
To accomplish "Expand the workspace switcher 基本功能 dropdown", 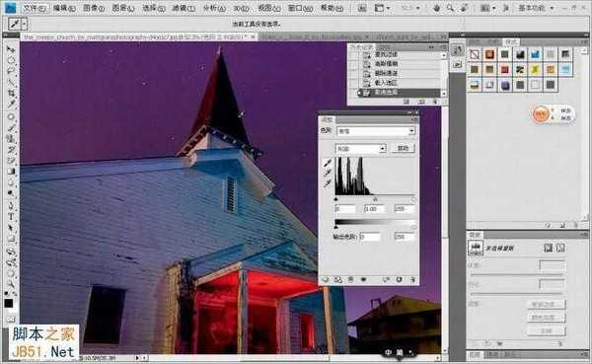I will [x=536, y=8].
